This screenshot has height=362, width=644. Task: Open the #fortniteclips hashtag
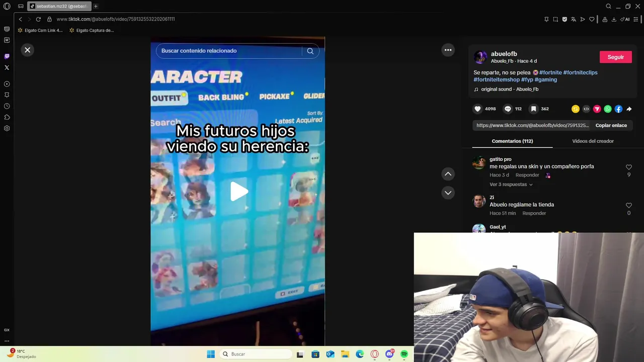click(580, 72)
